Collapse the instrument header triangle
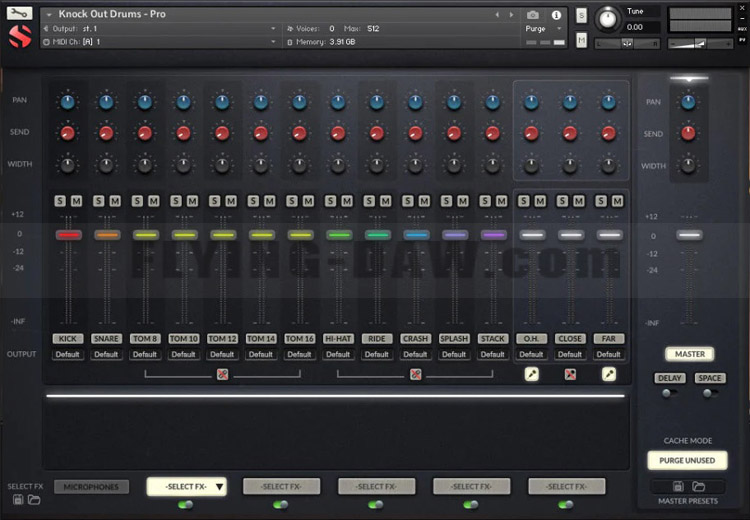Screen dimensions: 750x520 point(49,15)
